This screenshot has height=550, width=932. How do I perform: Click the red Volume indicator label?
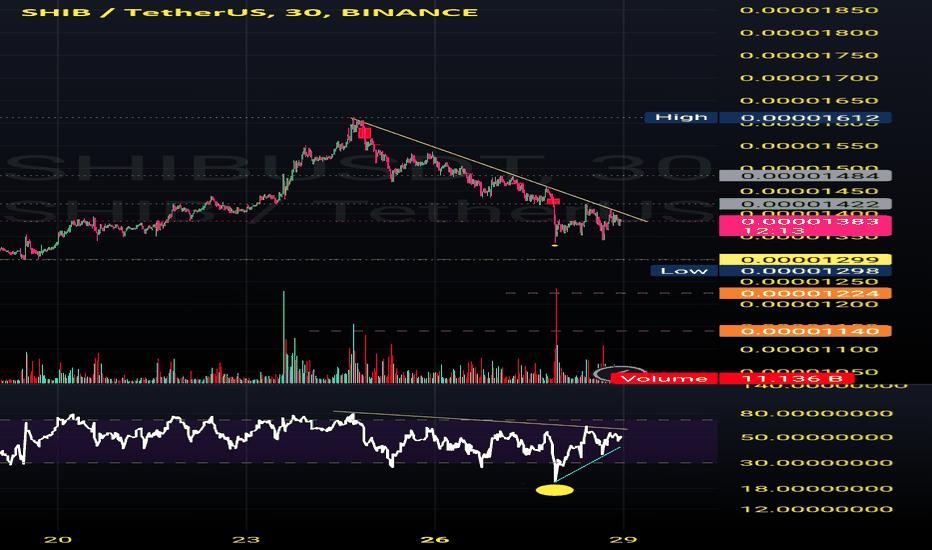[664, 379]
